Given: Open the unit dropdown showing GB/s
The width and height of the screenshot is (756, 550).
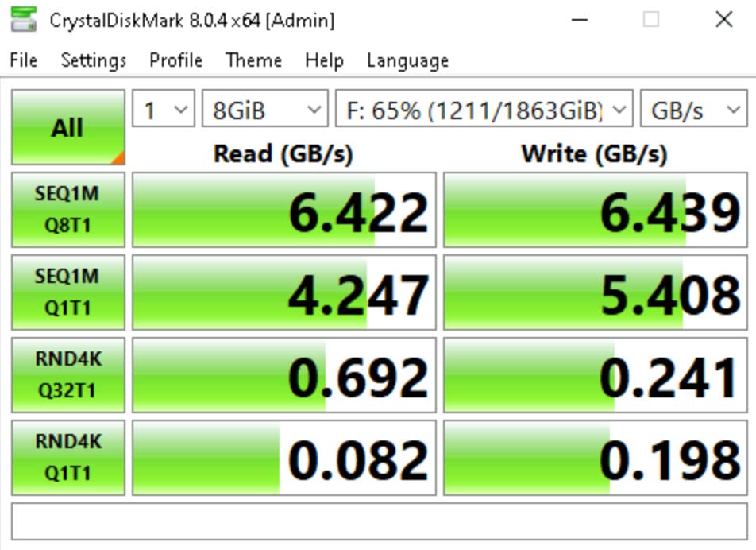Looking at the screenshot, I should 694,109.
